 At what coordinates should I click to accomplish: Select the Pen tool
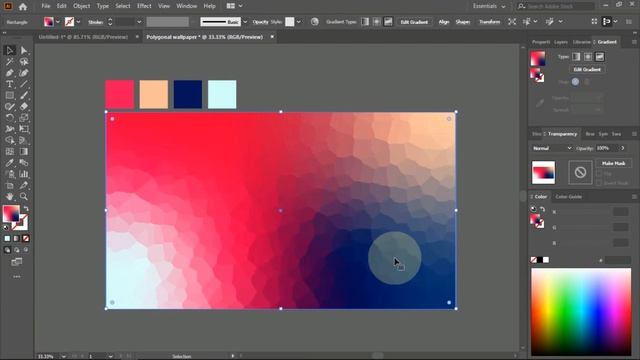tap(9, 73)
